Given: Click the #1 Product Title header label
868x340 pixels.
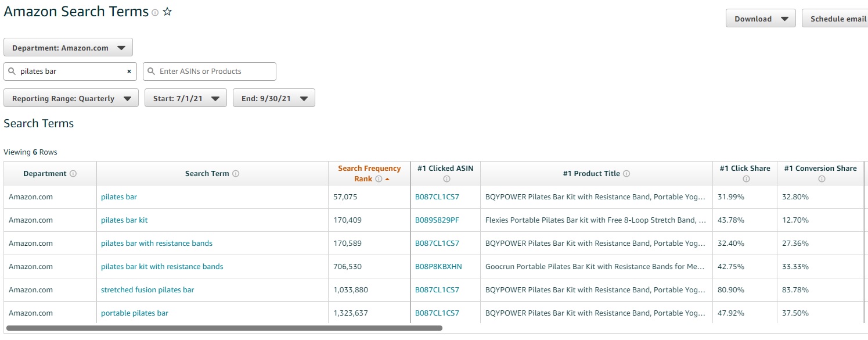Looking at the screenshot, I should coord(591,174).
